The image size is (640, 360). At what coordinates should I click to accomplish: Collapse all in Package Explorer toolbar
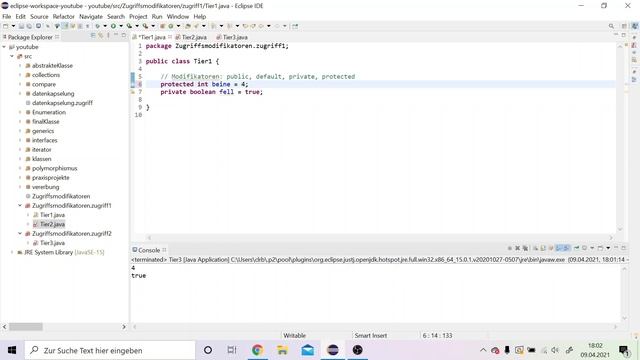[93, 36]
